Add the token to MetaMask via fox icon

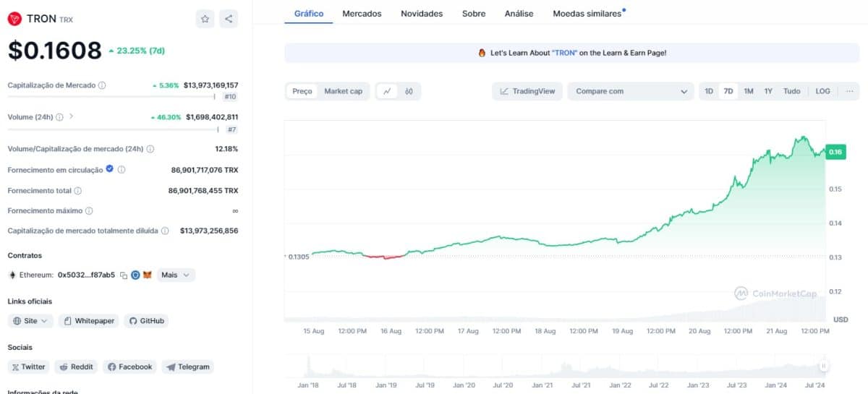[148, 275]
